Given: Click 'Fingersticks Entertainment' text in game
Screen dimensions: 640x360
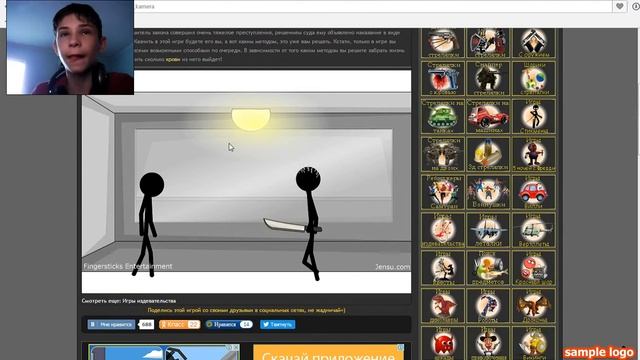Looking at the screenshot, I should 128,266.
